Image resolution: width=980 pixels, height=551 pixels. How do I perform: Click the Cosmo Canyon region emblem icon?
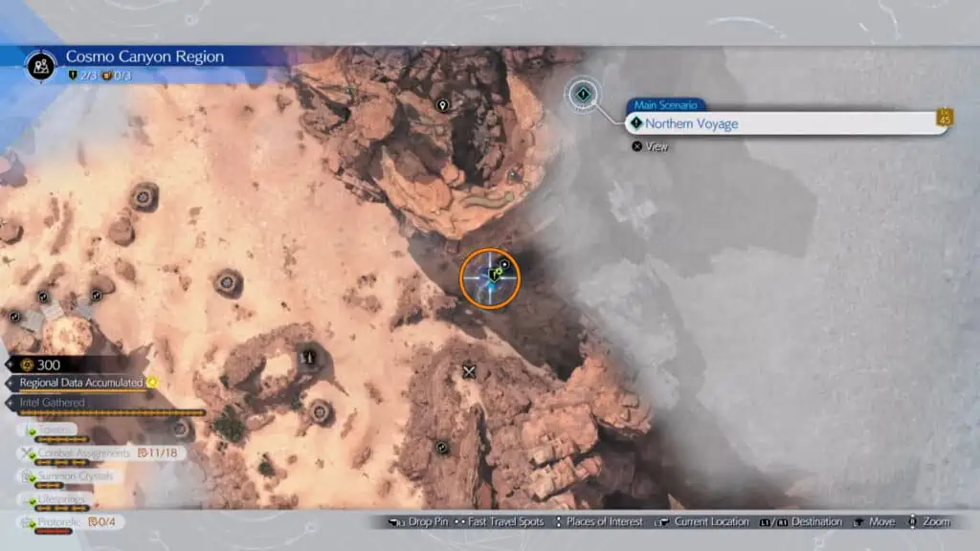tap(41, 66)
